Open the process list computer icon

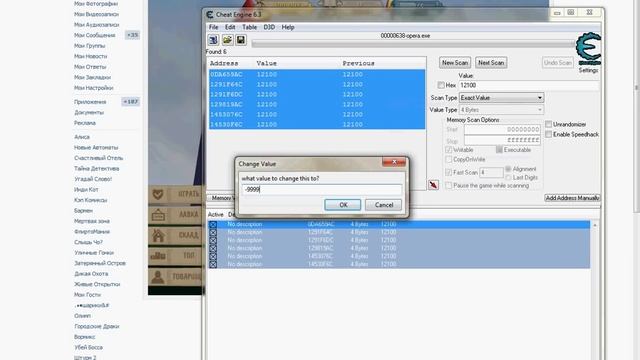tap(213, 40)
